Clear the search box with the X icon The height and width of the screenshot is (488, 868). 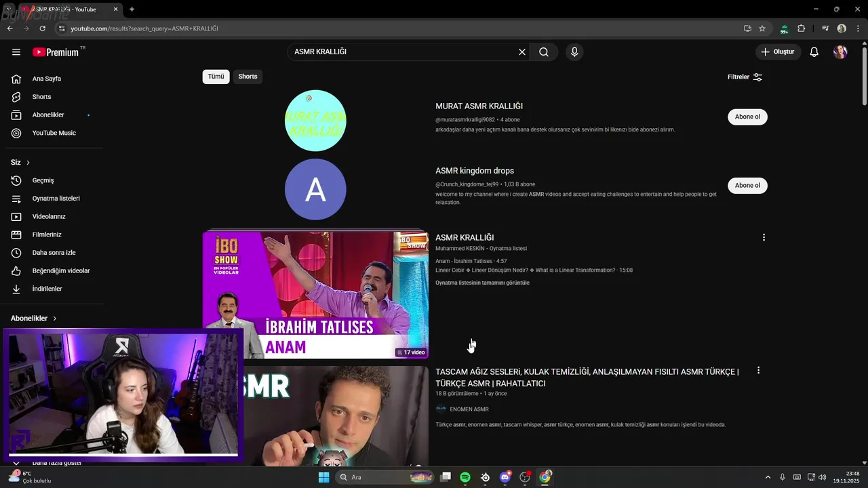point(522,52)
